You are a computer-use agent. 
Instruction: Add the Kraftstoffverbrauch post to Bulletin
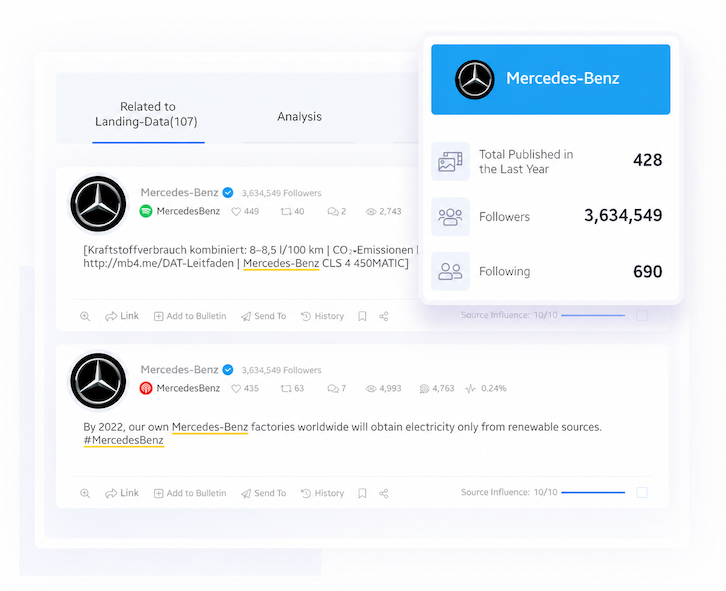190,316
